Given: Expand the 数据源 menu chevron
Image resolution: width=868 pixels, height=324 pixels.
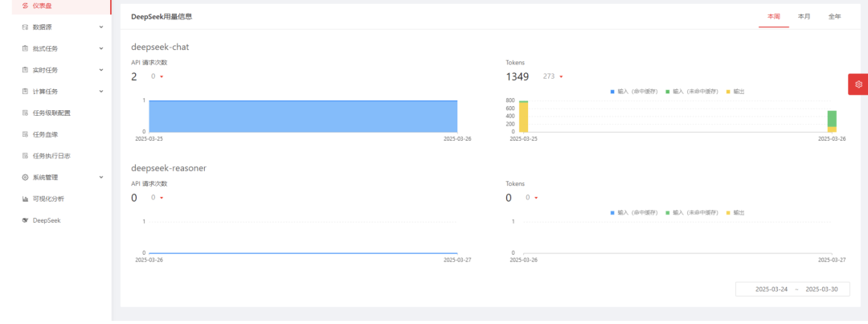Looking at the screenshot, I should pos(101,27).
